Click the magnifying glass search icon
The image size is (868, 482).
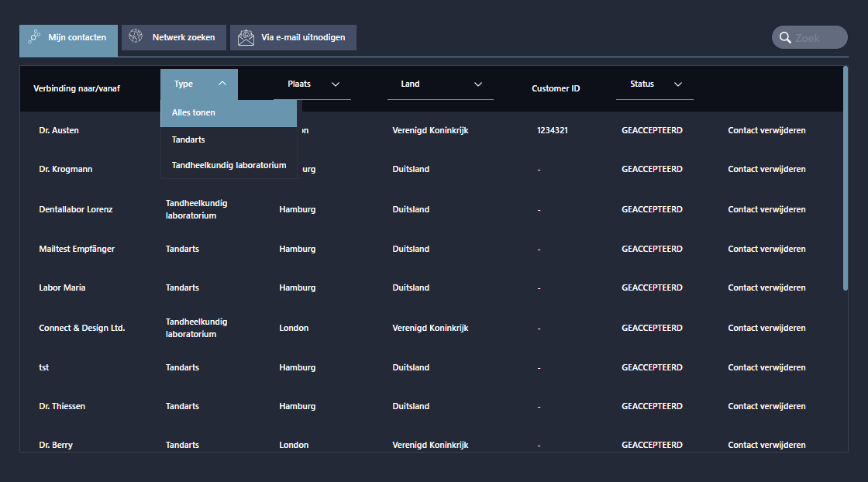pyautogui.click(x=784, y=38)
